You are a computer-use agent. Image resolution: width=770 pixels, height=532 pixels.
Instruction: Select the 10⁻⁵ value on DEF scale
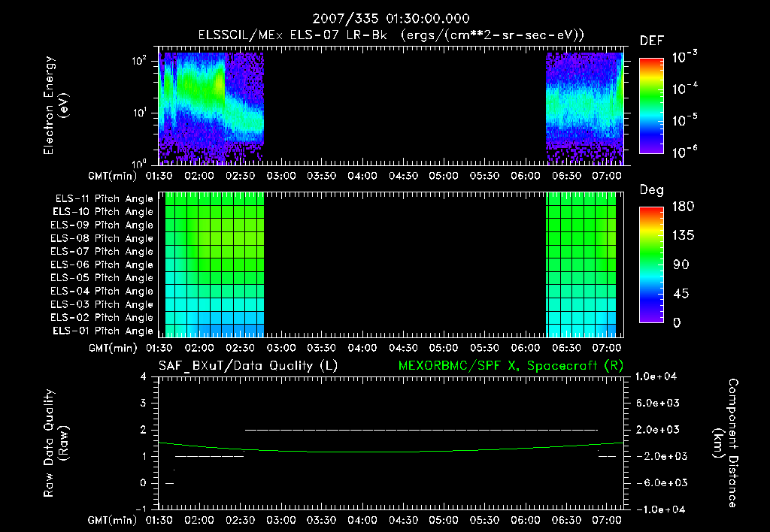pos(684,119)
